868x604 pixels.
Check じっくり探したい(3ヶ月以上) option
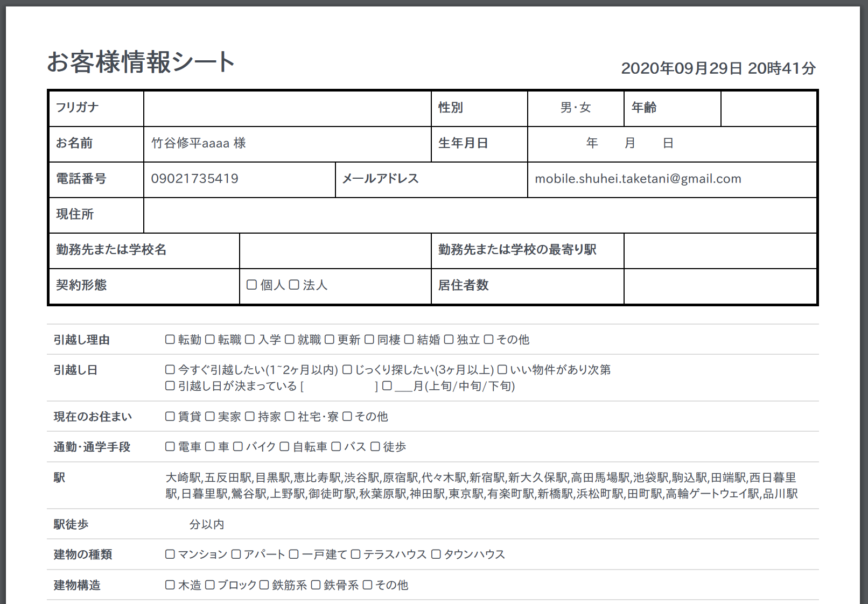click(x=347, y=370)
